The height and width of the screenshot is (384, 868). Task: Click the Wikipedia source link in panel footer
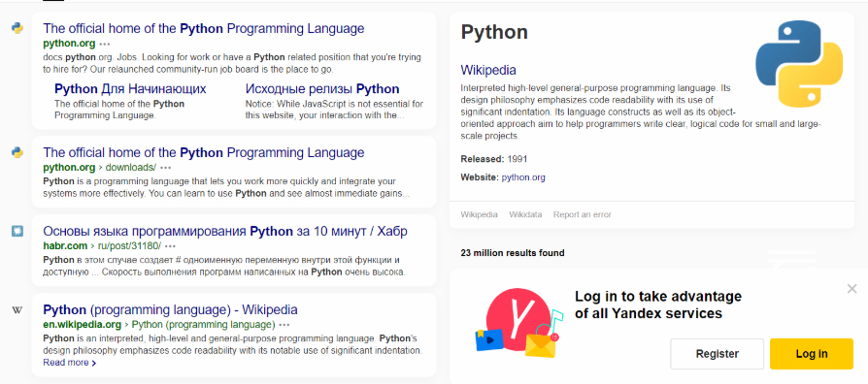click(x=479, y=214)
